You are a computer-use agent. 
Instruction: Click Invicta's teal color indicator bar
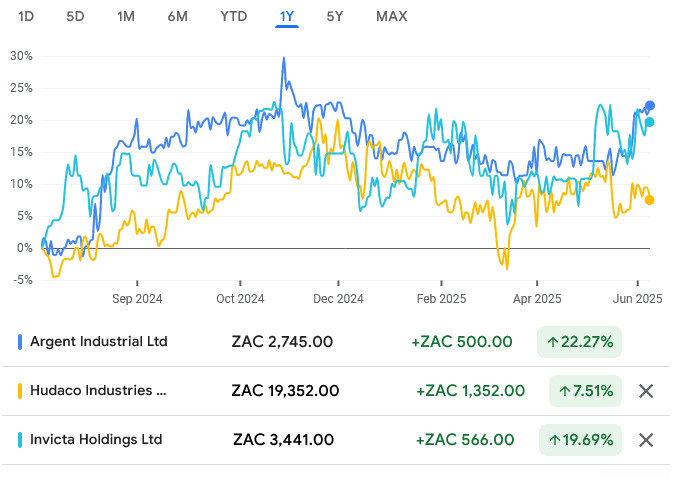20,440
